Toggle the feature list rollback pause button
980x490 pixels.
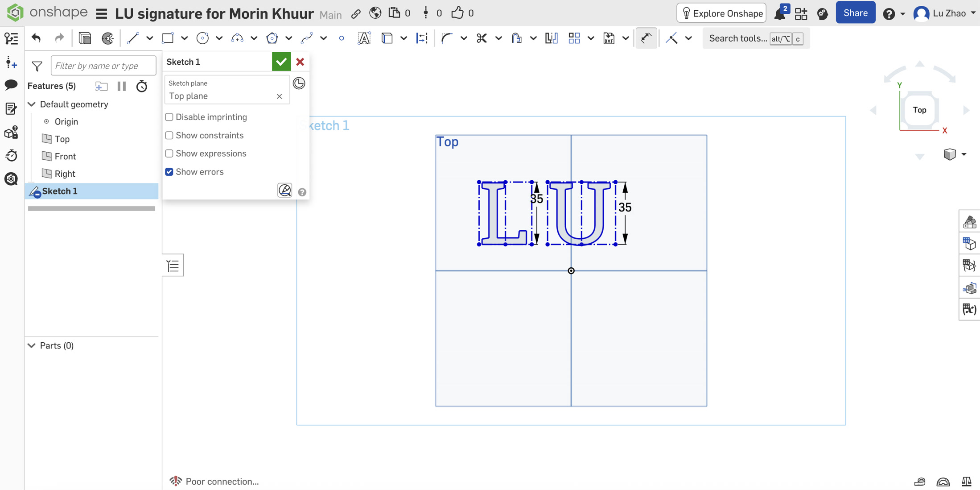[x=122, y=86]
